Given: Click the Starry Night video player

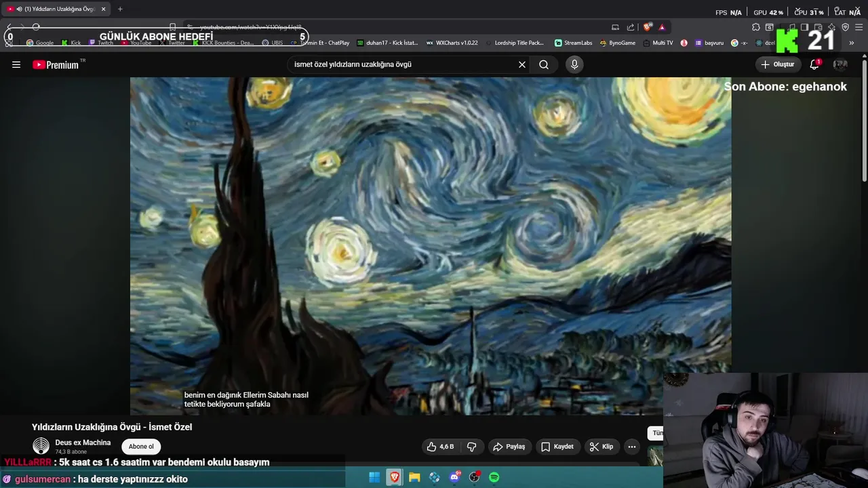Looking at the screenshot, I should (x=430, y=245).
